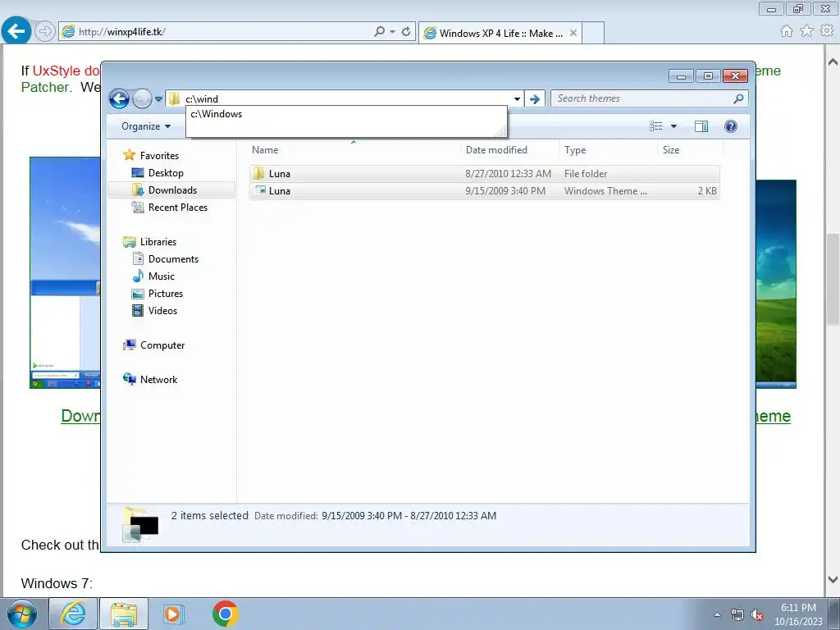The image size is (840, 630).
Task: Open the Pictures library
Action: pos(166,294)
